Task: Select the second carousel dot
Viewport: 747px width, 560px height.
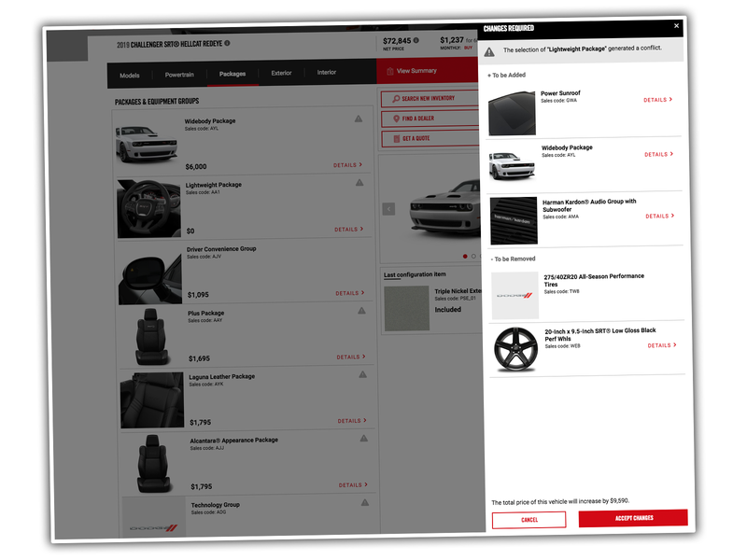Action: coord(473,256)
